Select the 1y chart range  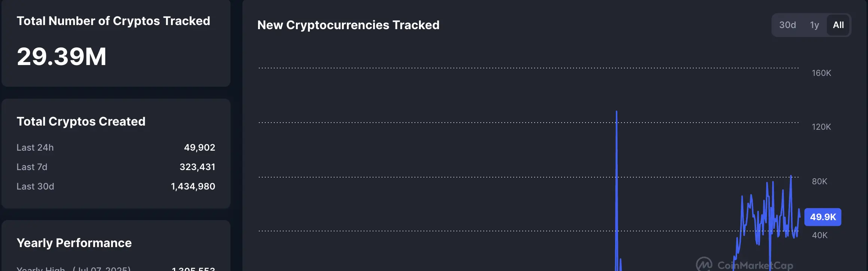[814, 25]
